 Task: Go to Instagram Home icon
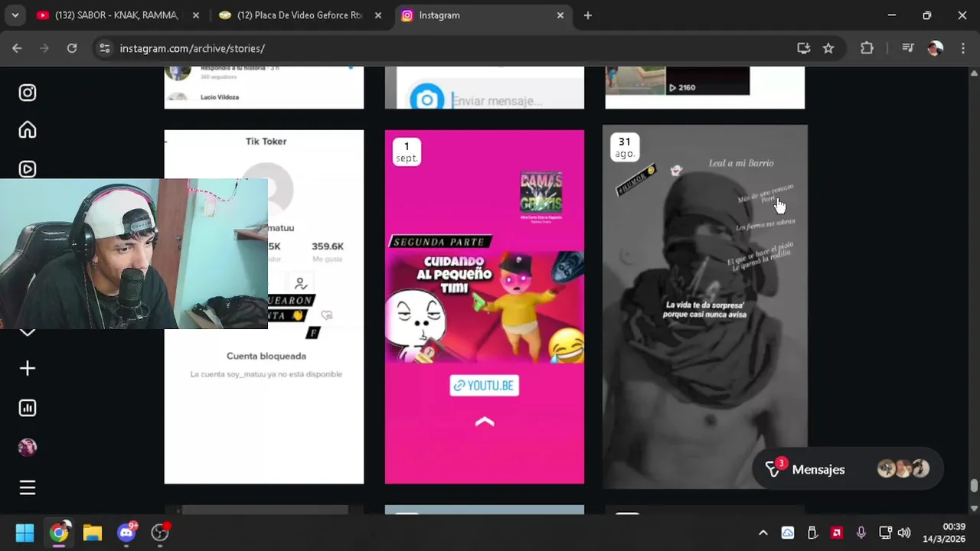tap(28, 130)
